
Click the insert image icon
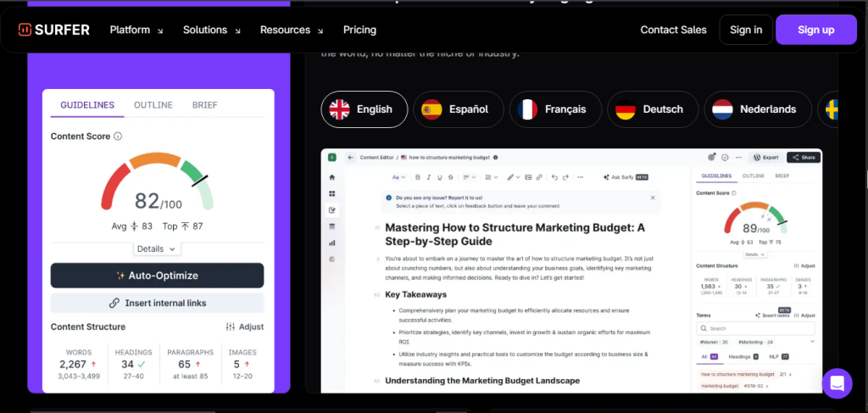point(528,178)
